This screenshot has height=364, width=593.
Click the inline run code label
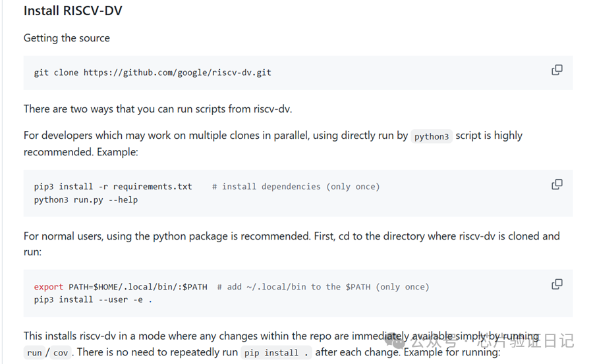pos(34,353)
